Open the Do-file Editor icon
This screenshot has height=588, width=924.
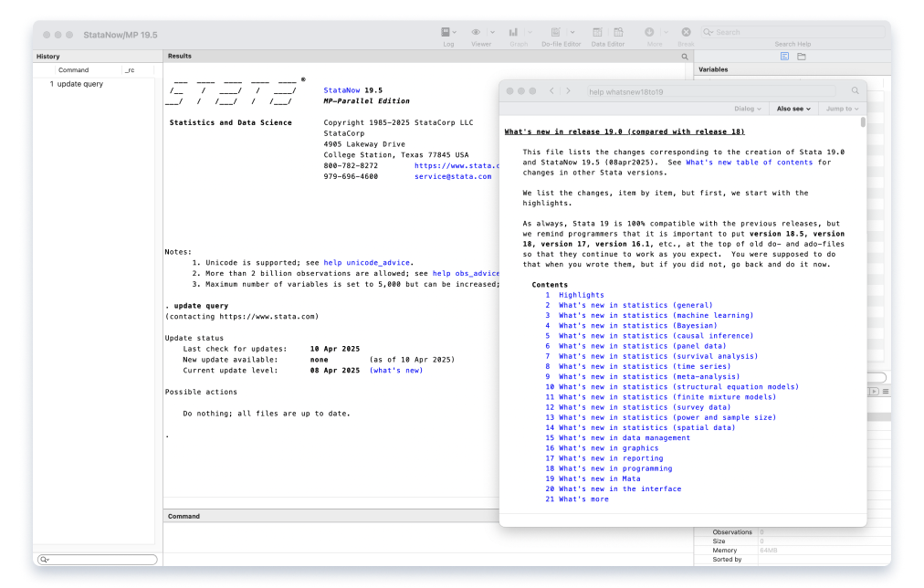(x=555, y=32)
